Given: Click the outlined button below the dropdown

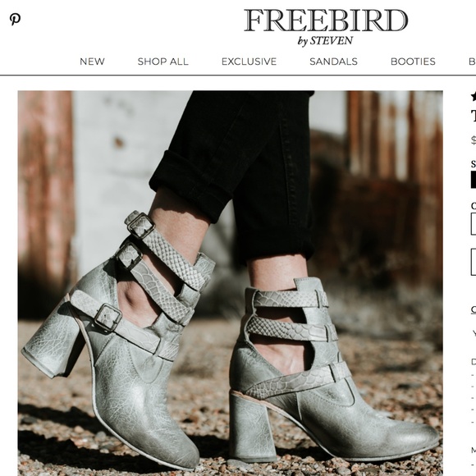Looking at the screenshot, I should click(x=474, y=262).
